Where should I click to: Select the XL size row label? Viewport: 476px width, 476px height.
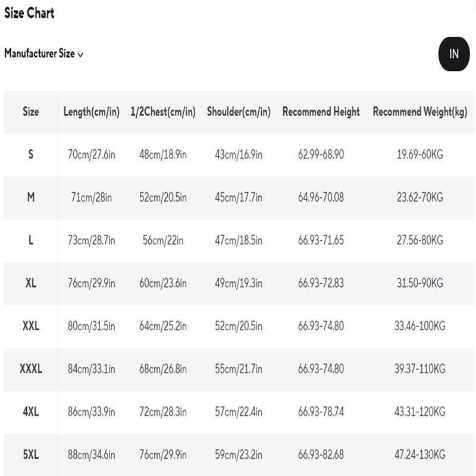pos(31,283)
